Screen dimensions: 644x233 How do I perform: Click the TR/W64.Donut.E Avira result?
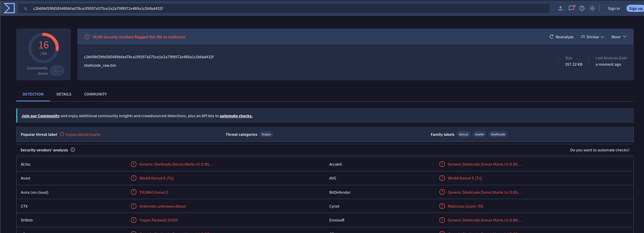coord(154,192)
